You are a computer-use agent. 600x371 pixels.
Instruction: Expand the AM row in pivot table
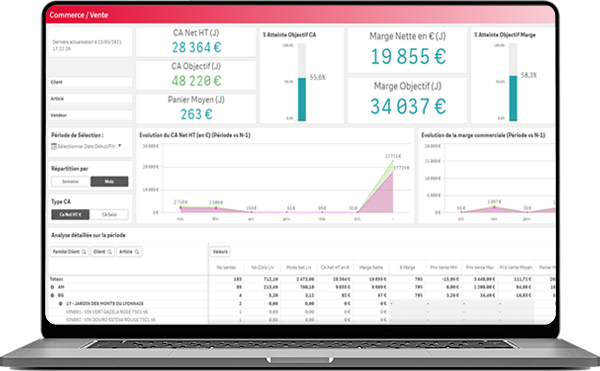pyautogui.click(x=52, y=287)
